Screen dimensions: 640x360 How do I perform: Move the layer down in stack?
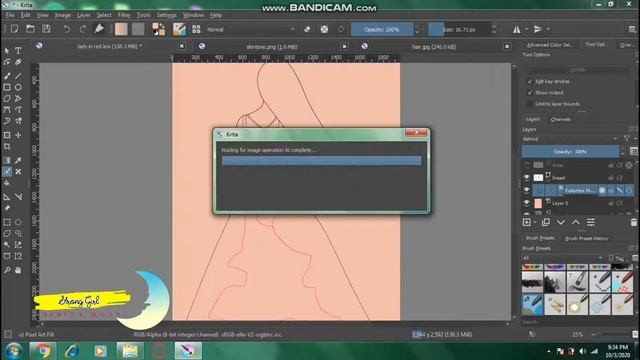561,222
